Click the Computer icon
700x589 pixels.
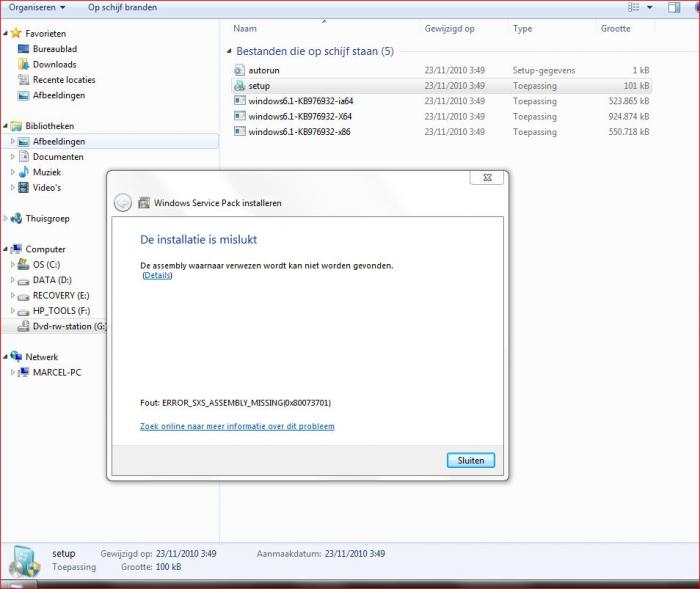tap(16, 249)
